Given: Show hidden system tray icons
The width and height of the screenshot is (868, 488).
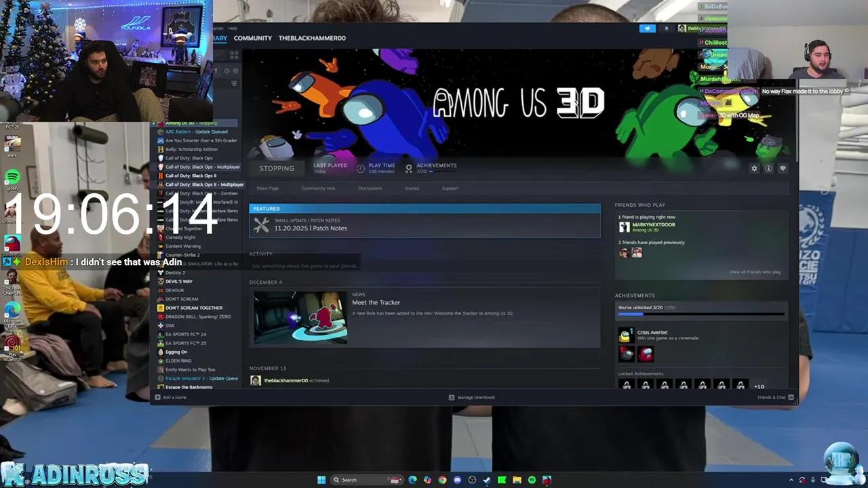Looking at the screenshot, I should (x=791, y=480).
